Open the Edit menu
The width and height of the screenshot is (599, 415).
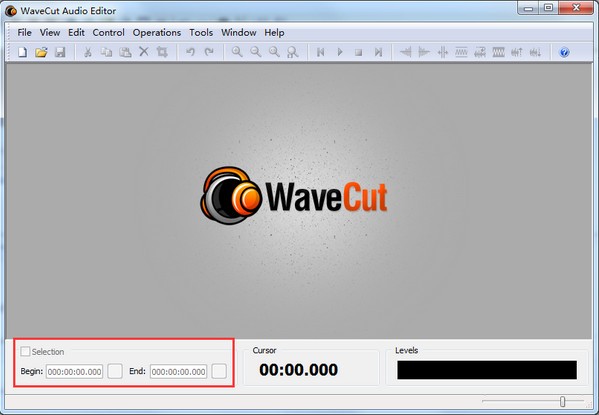pyautogui.click(x=76, y=33)
